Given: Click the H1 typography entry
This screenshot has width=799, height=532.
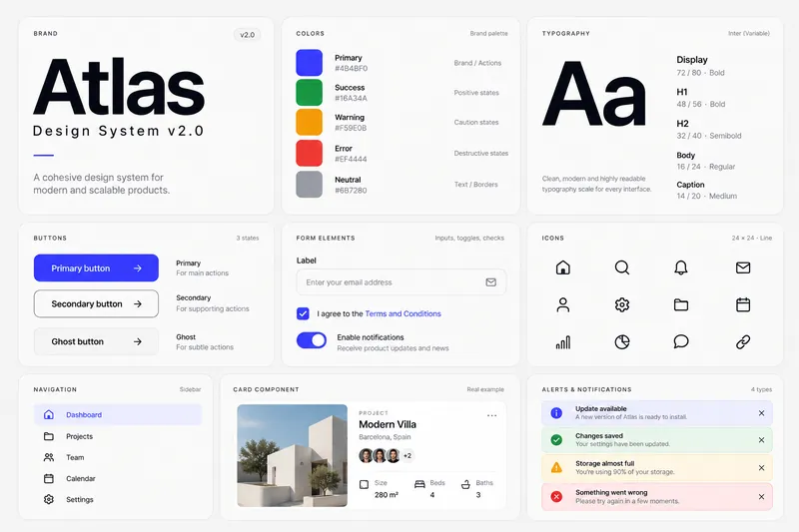Looking at the screenshot, I should (701, 98).
